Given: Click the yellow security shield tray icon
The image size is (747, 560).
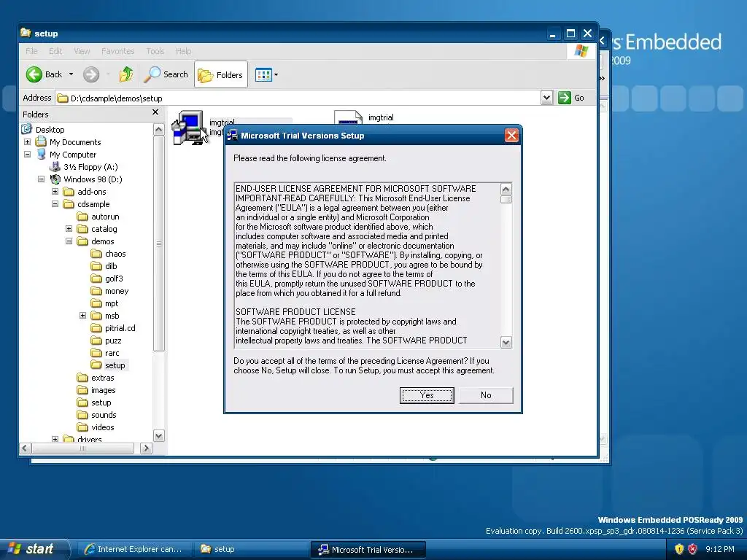Looking at the screenshot, I should click(679, 549).
